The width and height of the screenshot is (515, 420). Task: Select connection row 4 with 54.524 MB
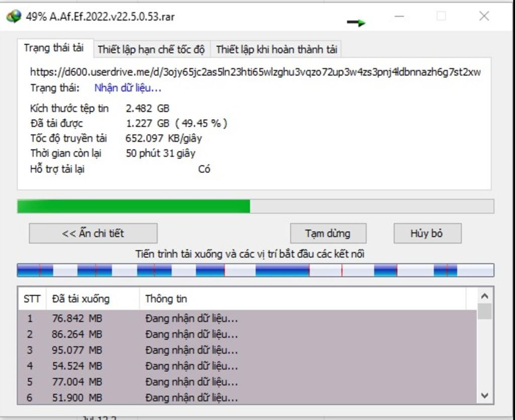coord(247,366)
